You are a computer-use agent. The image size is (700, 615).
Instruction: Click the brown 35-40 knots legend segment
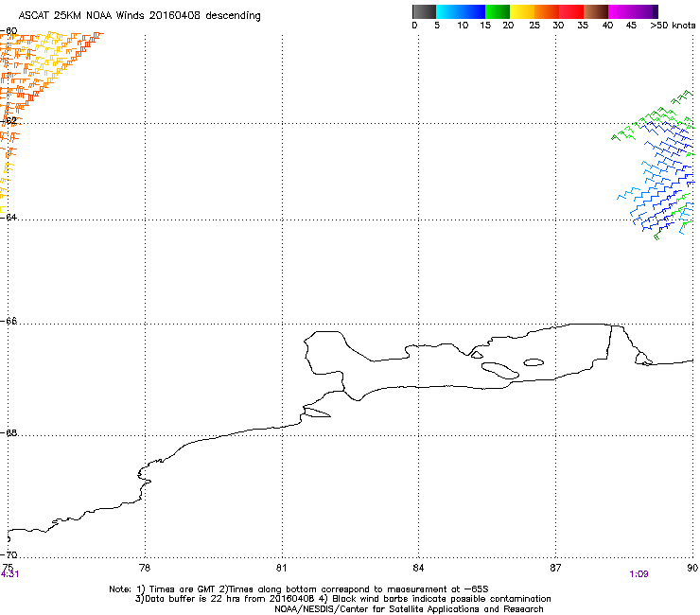pyautogui.click(x=596, y=11)
